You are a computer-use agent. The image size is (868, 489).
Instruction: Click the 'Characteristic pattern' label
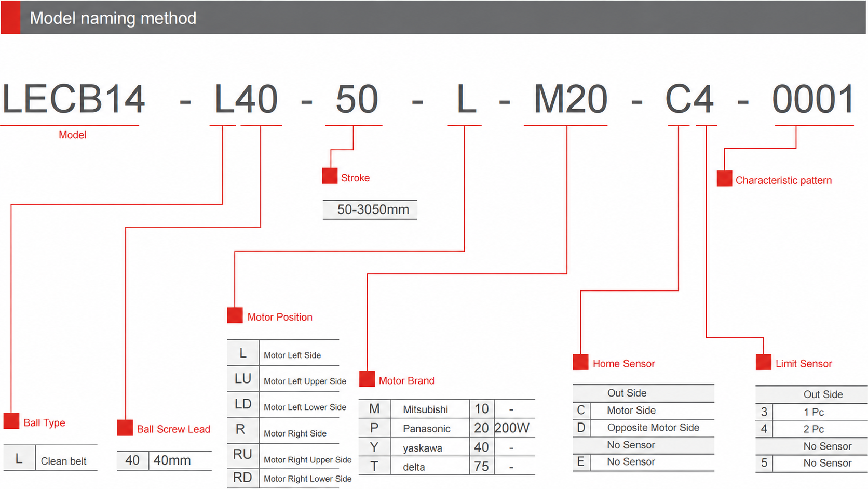click(783, 180)
